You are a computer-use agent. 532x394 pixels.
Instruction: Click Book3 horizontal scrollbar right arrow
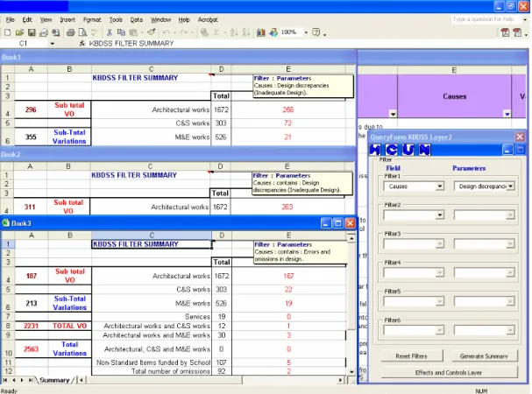(340, 380)
